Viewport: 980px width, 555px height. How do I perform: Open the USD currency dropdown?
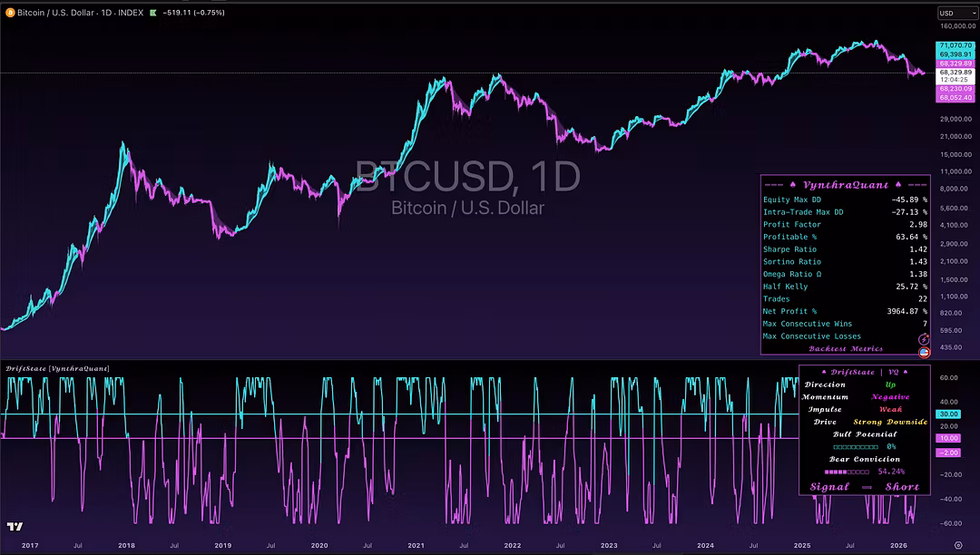point(957,13)
